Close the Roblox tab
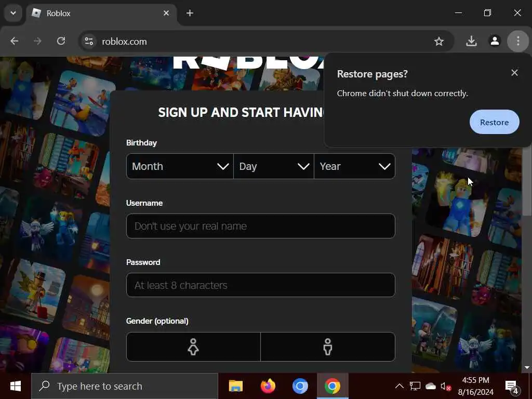 [166, 13]
